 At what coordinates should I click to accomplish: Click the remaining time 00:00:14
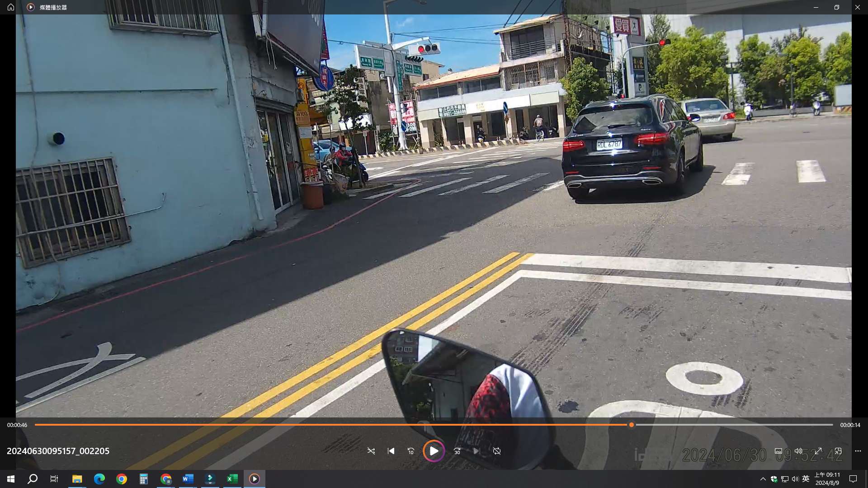coord(850,425)
